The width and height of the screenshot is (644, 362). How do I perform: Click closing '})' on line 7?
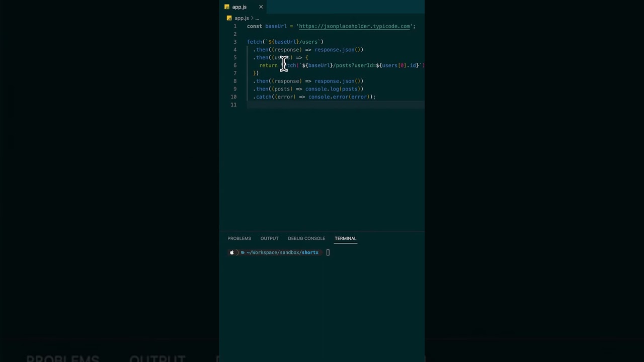256,73
